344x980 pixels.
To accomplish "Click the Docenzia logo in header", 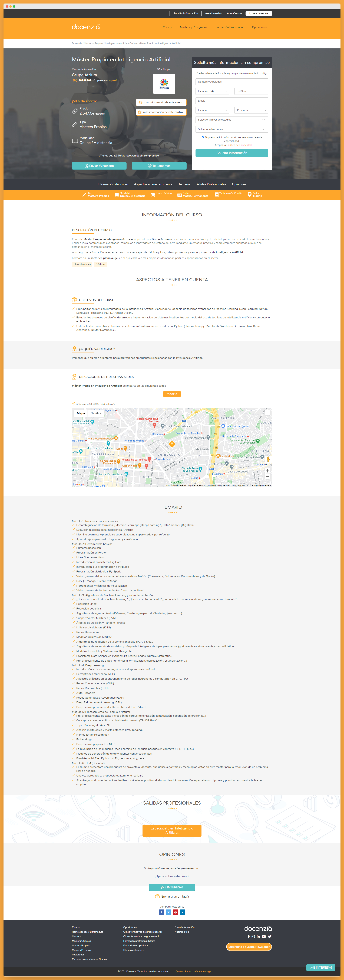I will tap(86, 27).
